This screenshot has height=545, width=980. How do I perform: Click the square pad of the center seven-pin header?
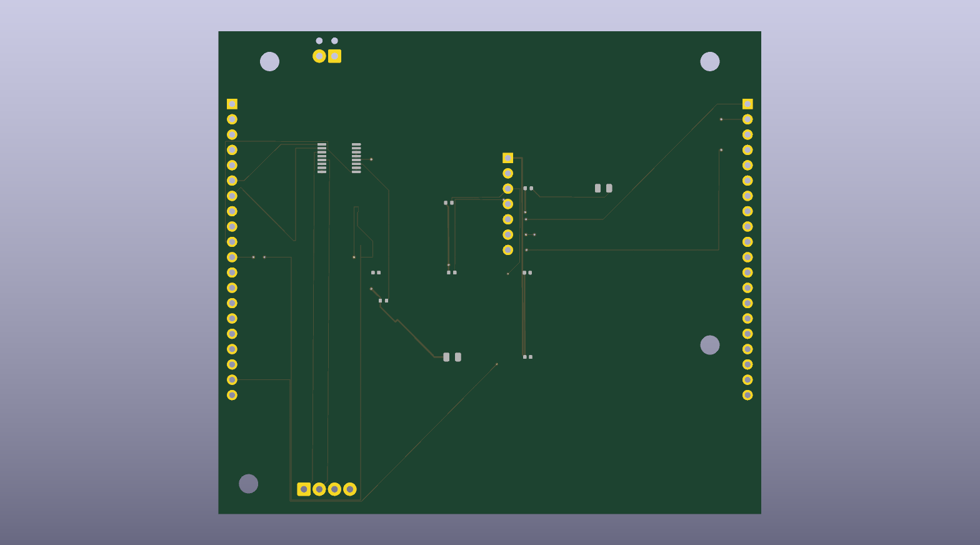coord(508,158)
